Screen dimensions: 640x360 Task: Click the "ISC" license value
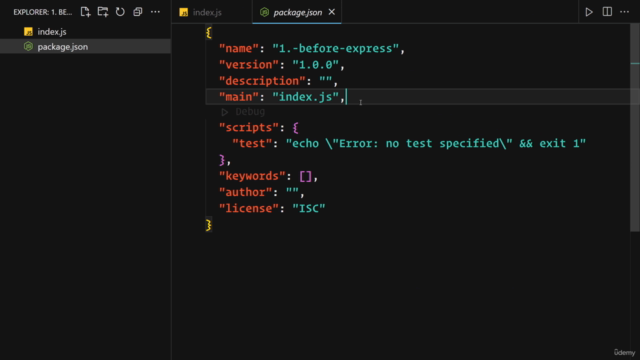[x=309, y=208]
